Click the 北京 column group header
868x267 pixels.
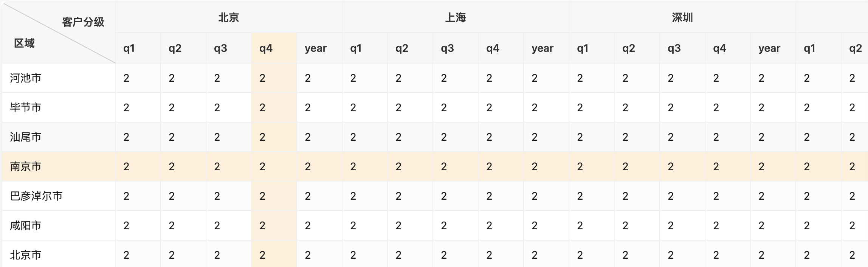point(228,17)
